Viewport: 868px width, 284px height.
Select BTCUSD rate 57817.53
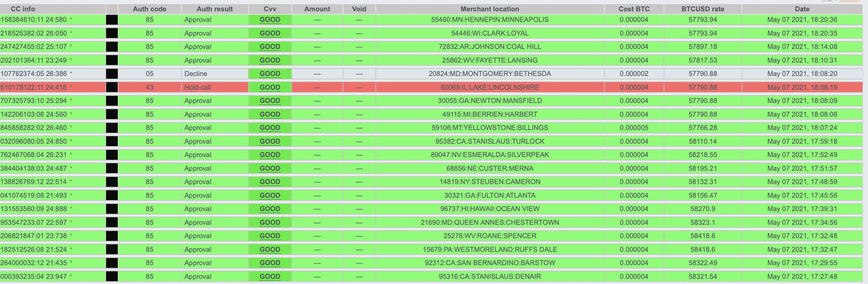pyautogui.click(x=703, y=60)
